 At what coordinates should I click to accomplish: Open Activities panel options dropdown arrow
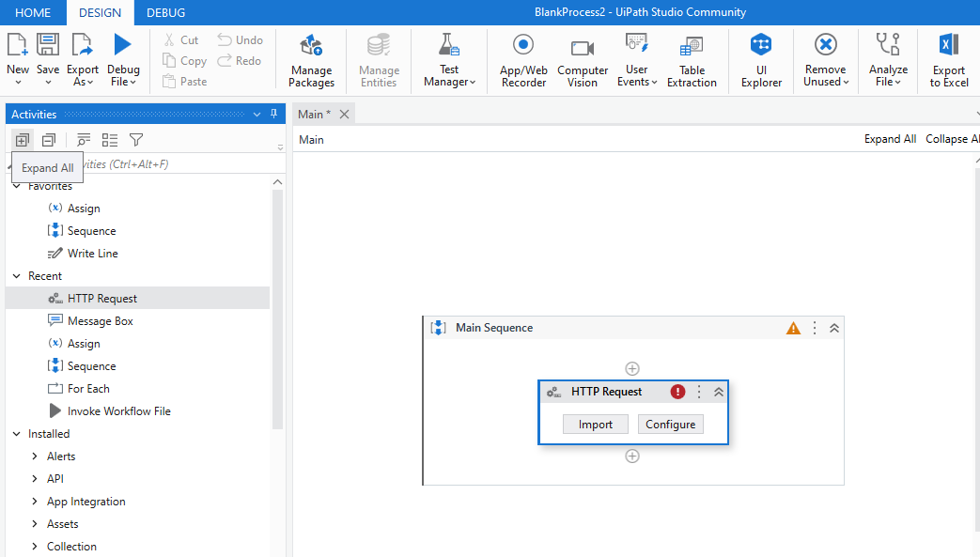point(257,115)
